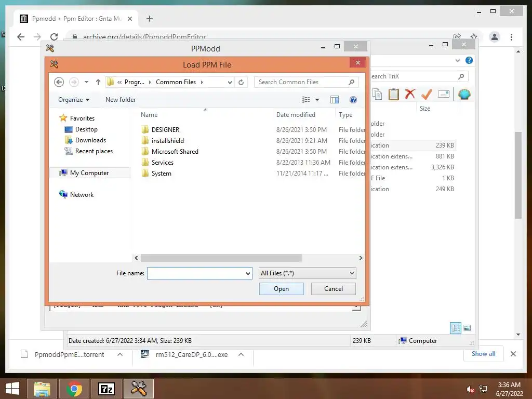Reload the archive.org page in Chrome
The width and height of the screenshot is (532, 399).
[54, 37]
